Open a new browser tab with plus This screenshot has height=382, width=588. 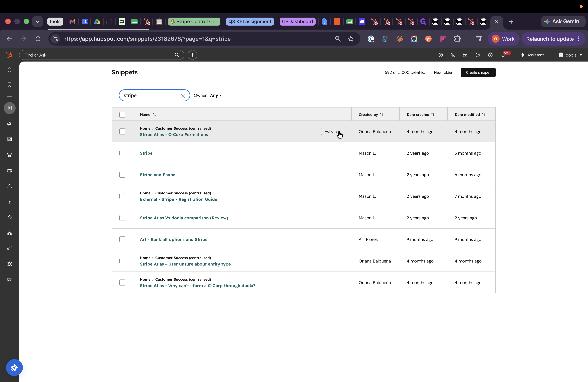point(511,22)
